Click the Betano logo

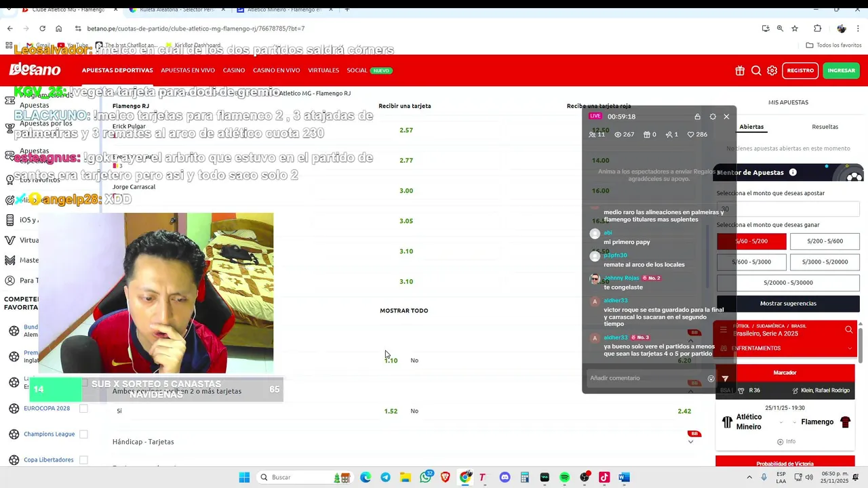35,70
